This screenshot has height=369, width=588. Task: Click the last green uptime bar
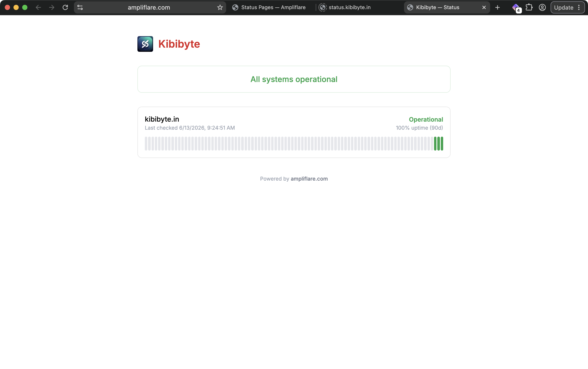(442, 144)
